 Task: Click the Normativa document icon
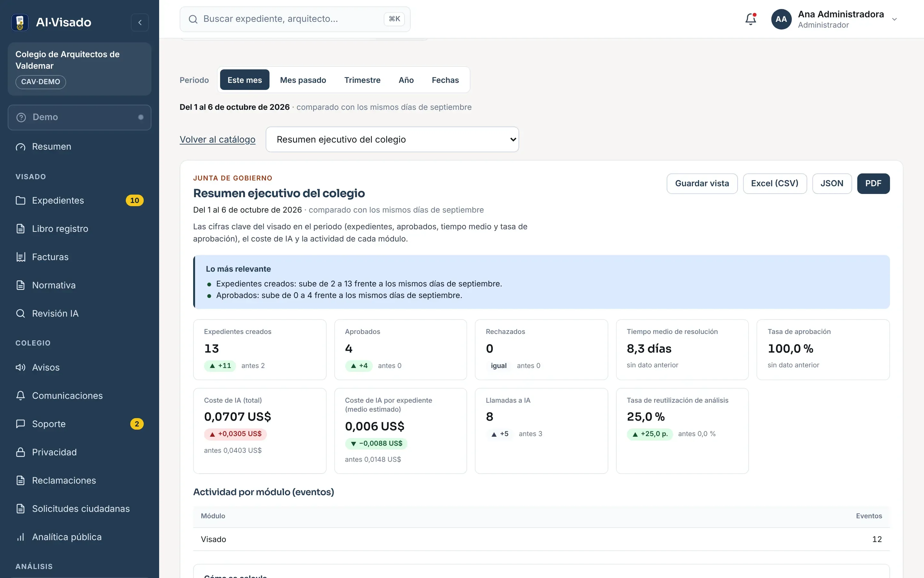pos(21,285)
